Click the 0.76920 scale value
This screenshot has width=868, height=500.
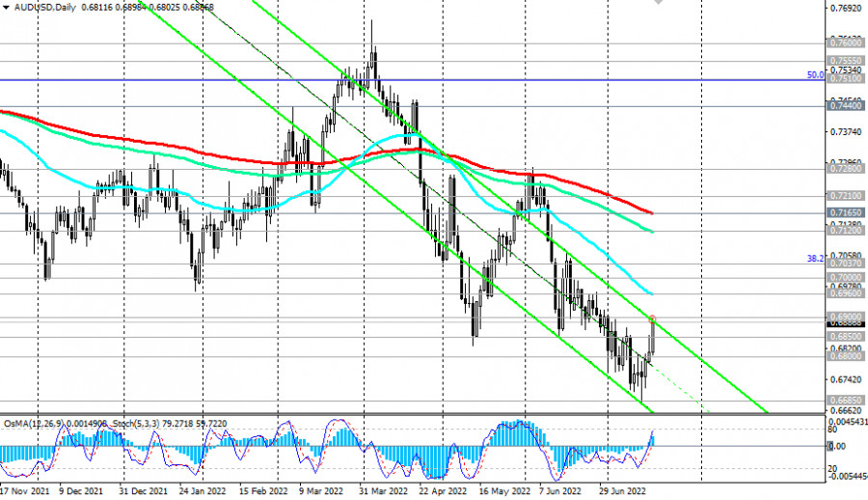tap(845, 8)
